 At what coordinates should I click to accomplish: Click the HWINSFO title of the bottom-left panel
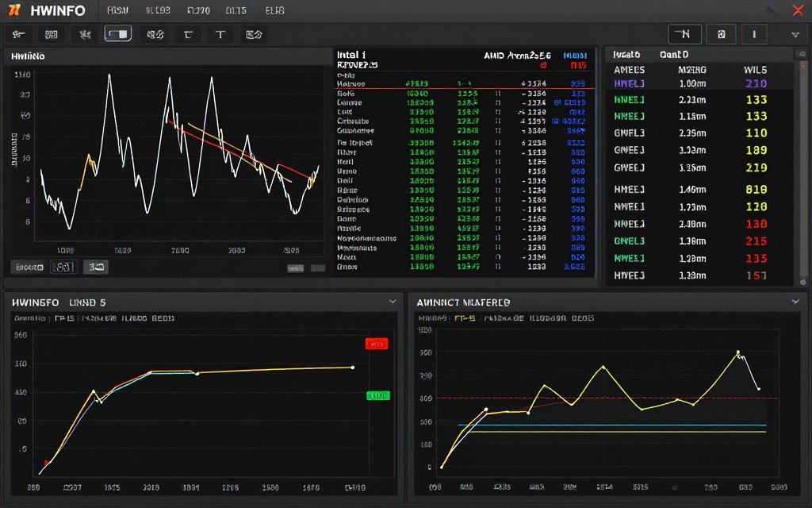point(35,302)
